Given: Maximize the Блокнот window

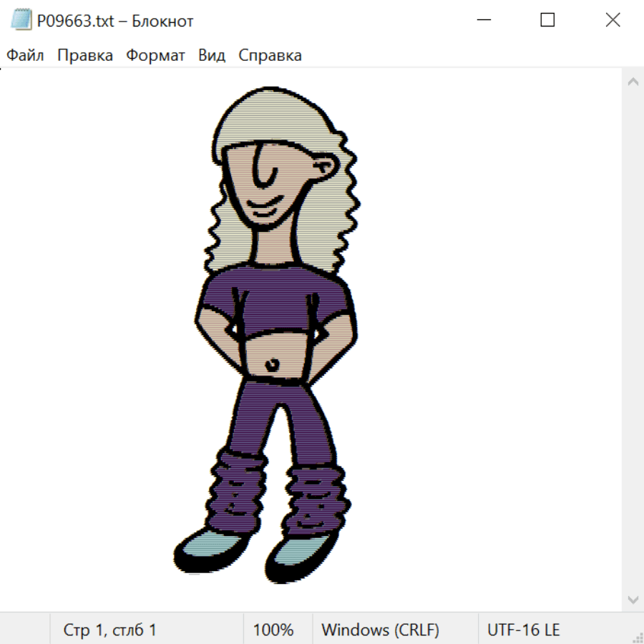Looking at the screenshot, I should (547, 21).
